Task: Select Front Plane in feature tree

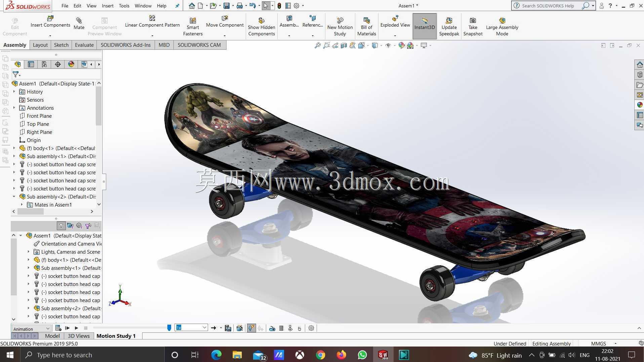Action: click(x=39, y=116)
